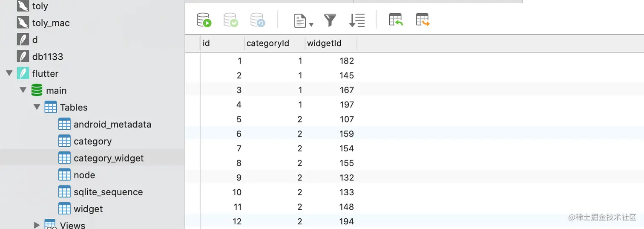Viewport: 644px width, 229px height.
Task: Select categoryId cell in row 3
Action: tap(300, 90)
